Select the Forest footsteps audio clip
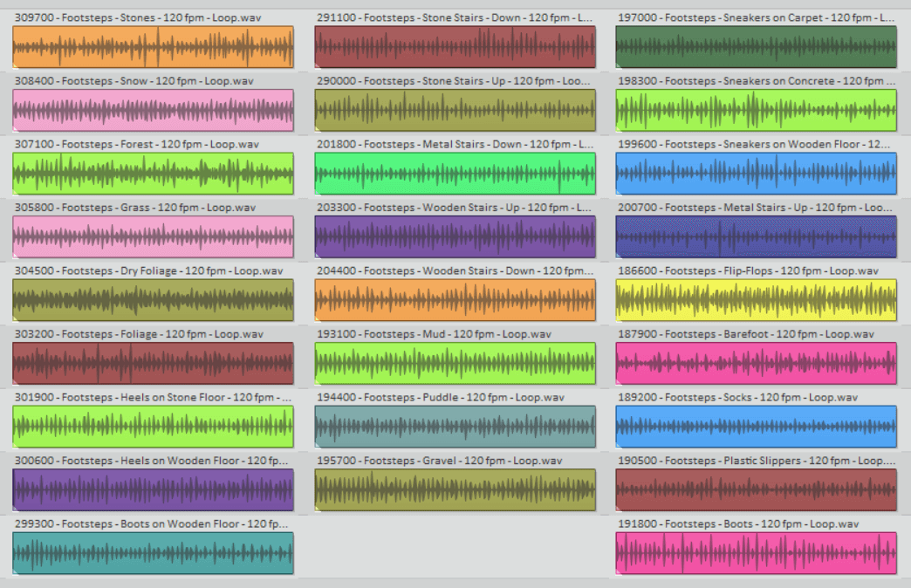 pos(153,174)
